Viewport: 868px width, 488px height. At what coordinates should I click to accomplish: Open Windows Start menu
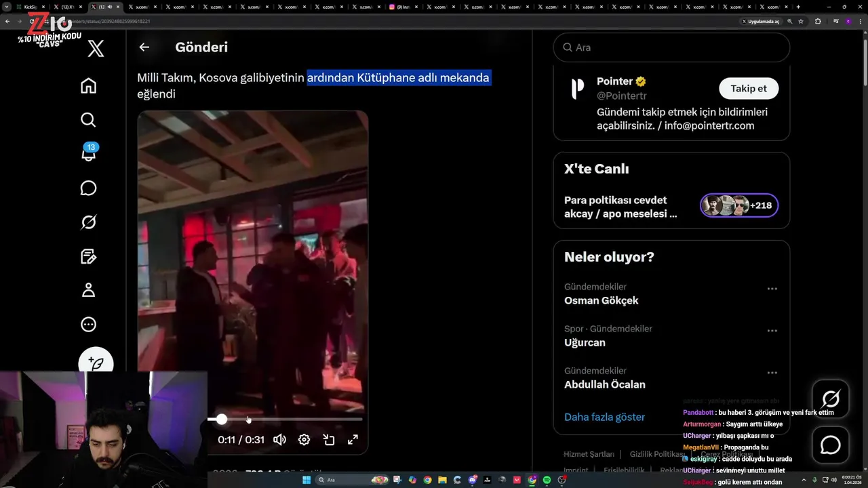tap(307, 480)
